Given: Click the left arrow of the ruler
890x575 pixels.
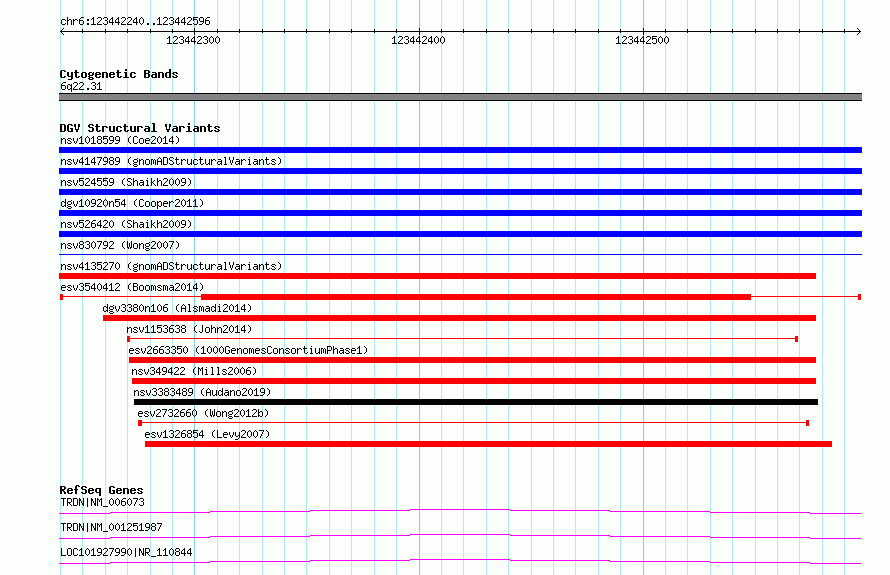Looking at the screenshot, I should pyautogui.click(x=62, y=31).
